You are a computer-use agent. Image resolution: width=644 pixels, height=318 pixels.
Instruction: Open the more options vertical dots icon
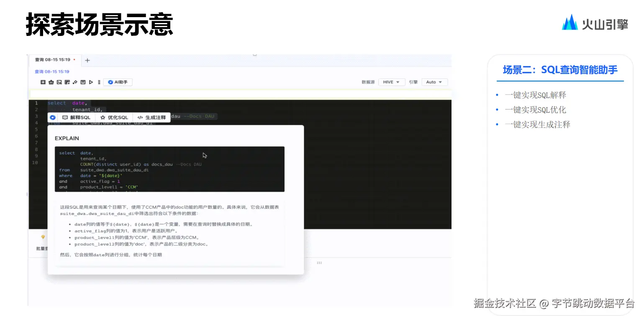[x=99, y=82]
